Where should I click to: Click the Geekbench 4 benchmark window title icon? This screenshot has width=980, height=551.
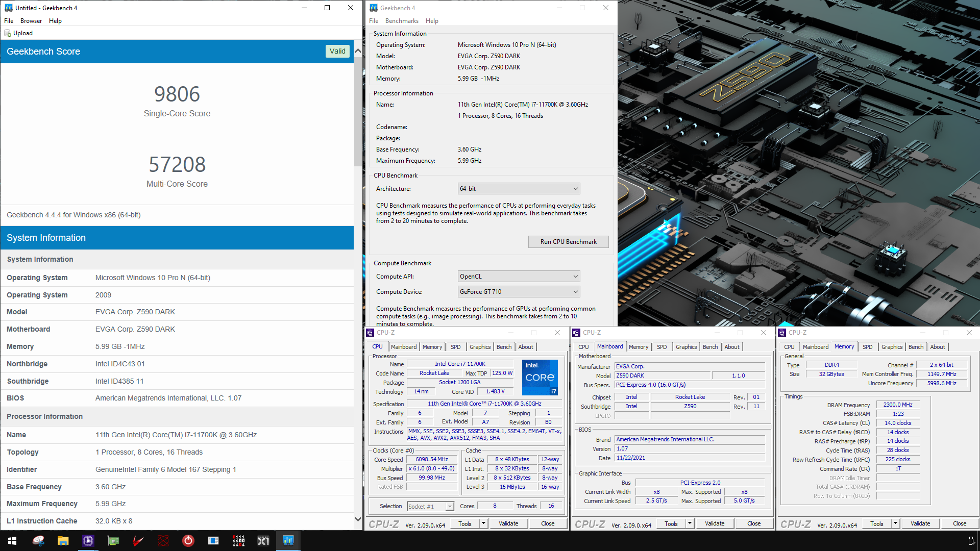(x=374, y=8)
